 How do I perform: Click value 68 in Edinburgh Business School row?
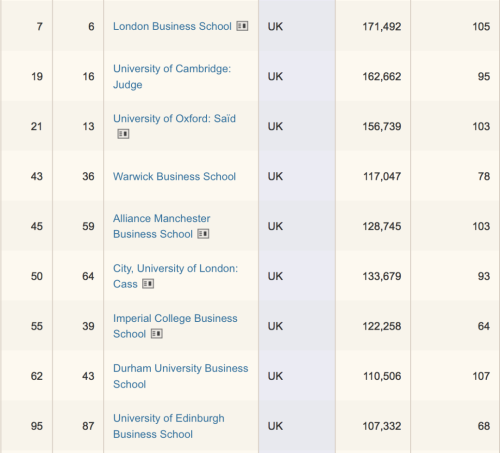[x=484, y=426]
